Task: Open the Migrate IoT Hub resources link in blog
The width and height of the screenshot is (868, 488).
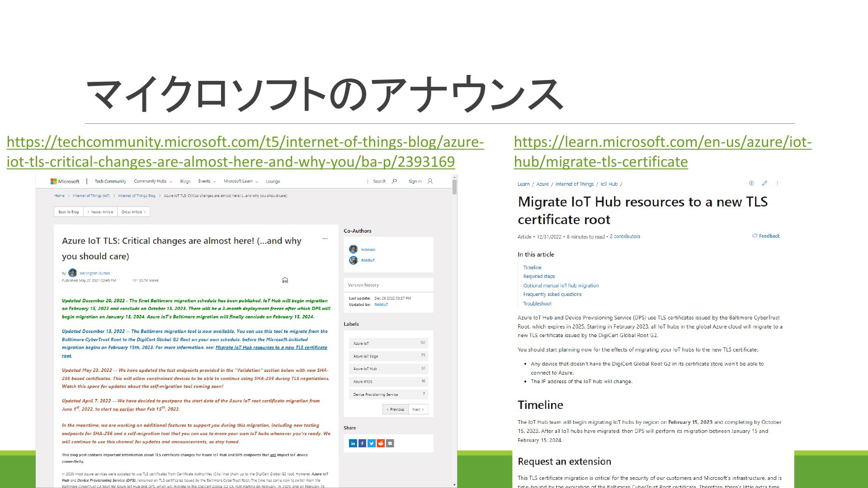Action: (271, 347)
